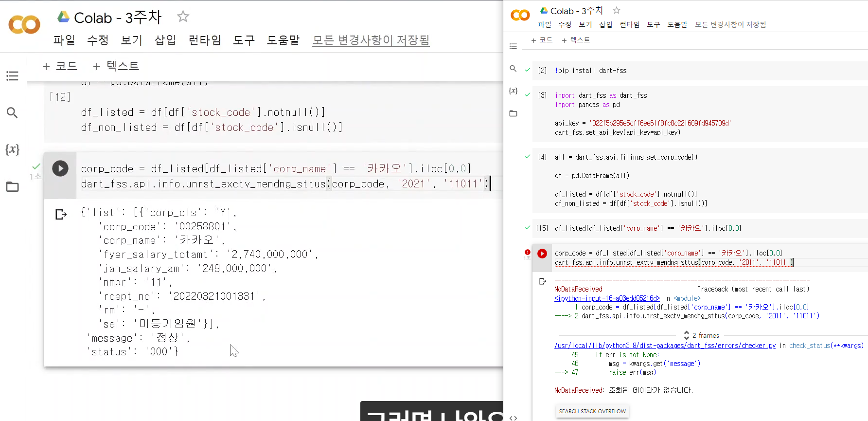Add a text cell with + 텍스트 in right window
The height and width of the screenshot is (421, 868).
tap(576, 40)
